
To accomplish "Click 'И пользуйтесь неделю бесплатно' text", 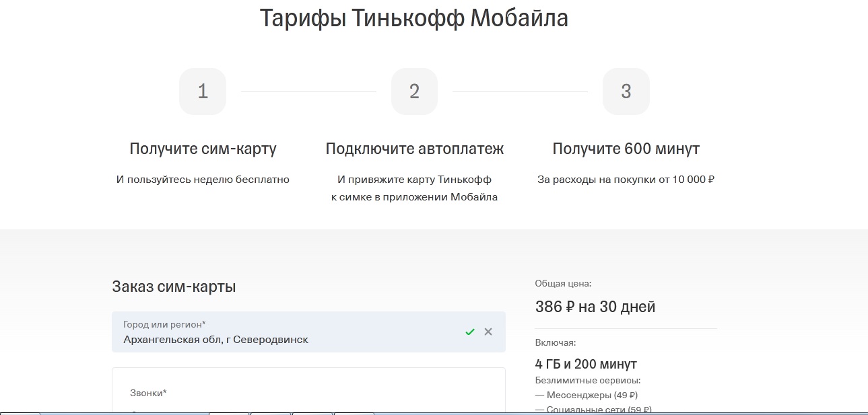I will click(x=203, y=180).
